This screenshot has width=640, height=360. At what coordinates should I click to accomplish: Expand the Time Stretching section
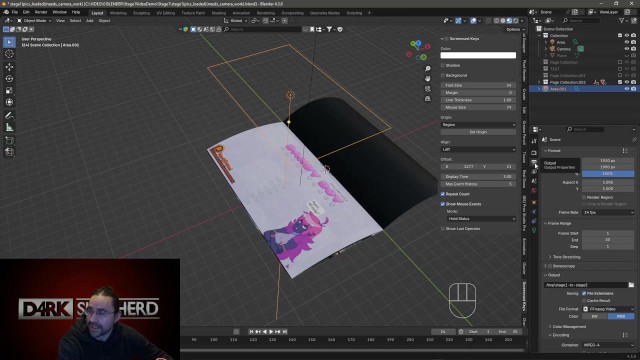point(566,257)
